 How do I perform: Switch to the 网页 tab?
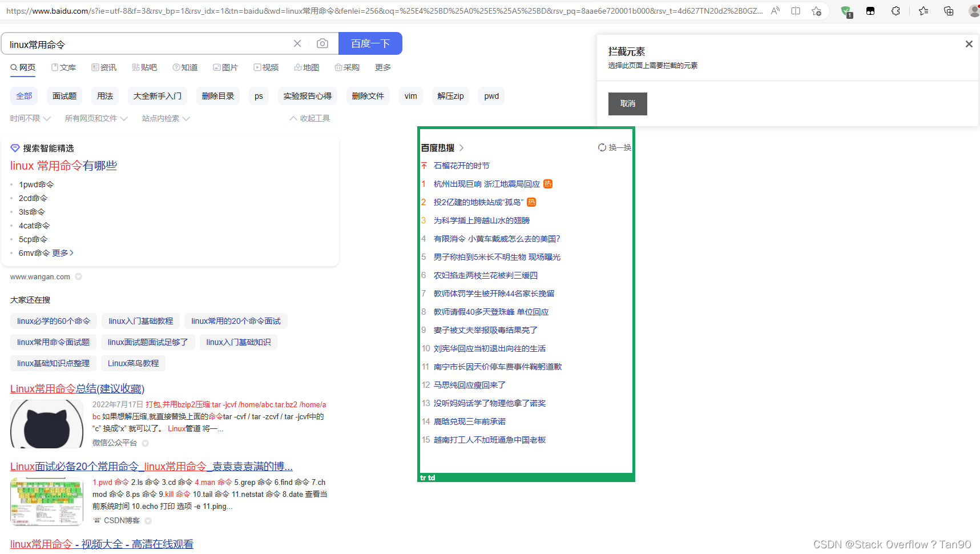pyautogui.click(x=23, y=67)
